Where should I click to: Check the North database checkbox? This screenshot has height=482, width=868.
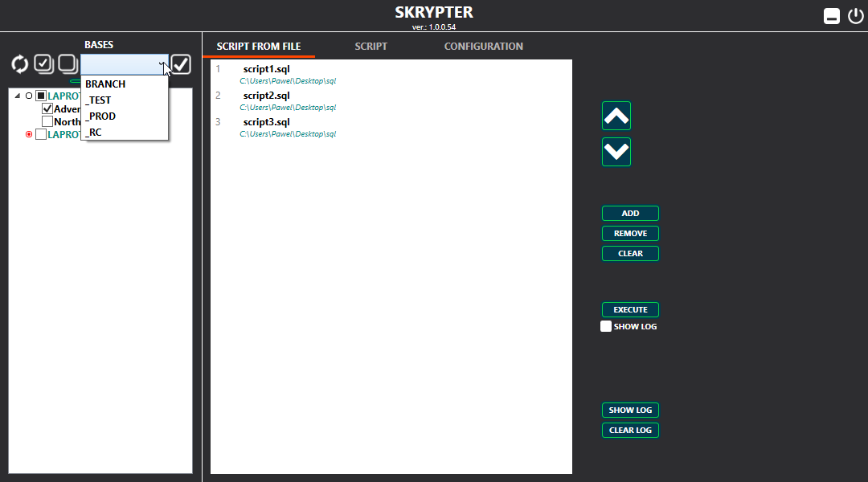tap(47, 121)
